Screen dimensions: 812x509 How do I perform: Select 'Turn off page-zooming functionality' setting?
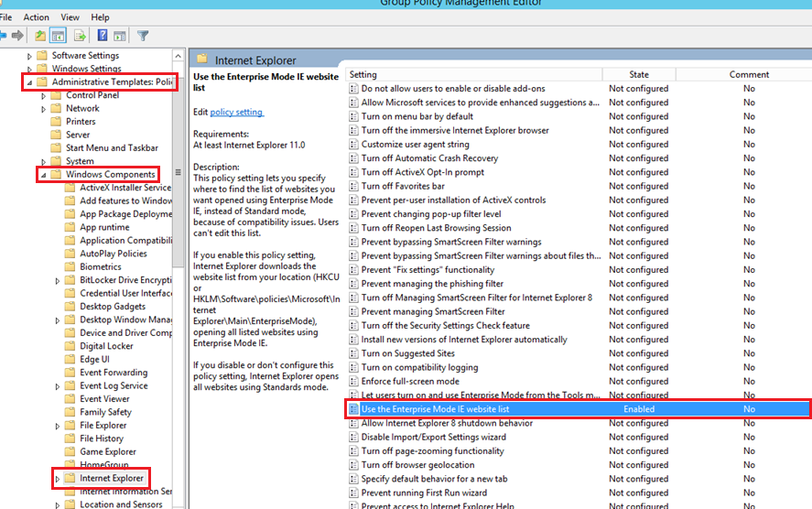pyautogui.click(x=432, y=451)
